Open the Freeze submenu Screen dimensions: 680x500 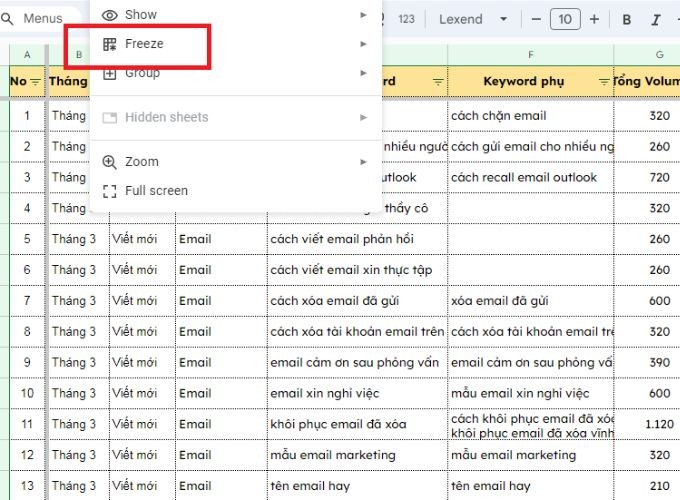[x=235, y=44]
